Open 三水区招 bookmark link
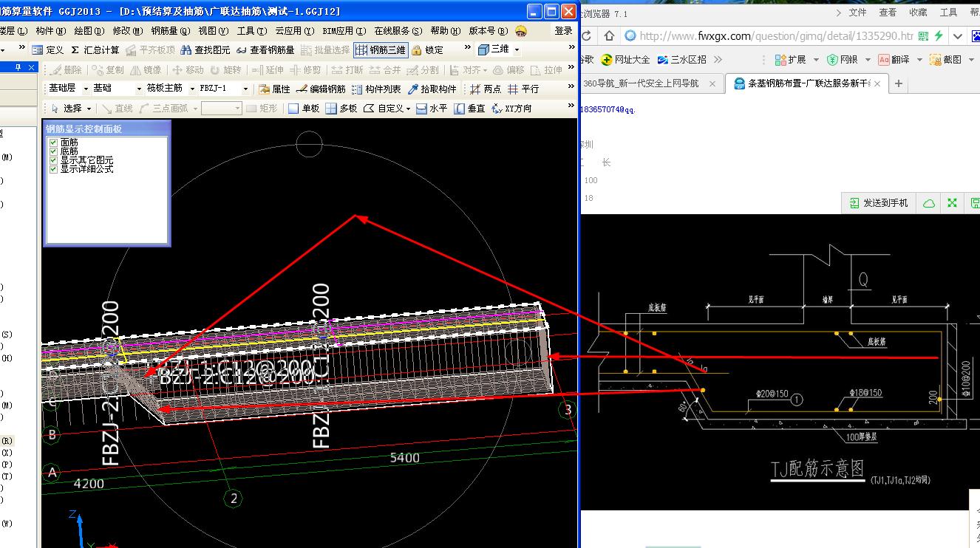This screenshot has height=548, width=980. [681, 59]
